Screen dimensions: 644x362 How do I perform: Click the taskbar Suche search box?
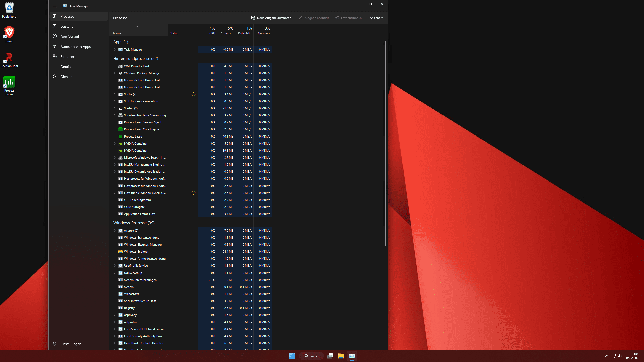pos(311,356)
